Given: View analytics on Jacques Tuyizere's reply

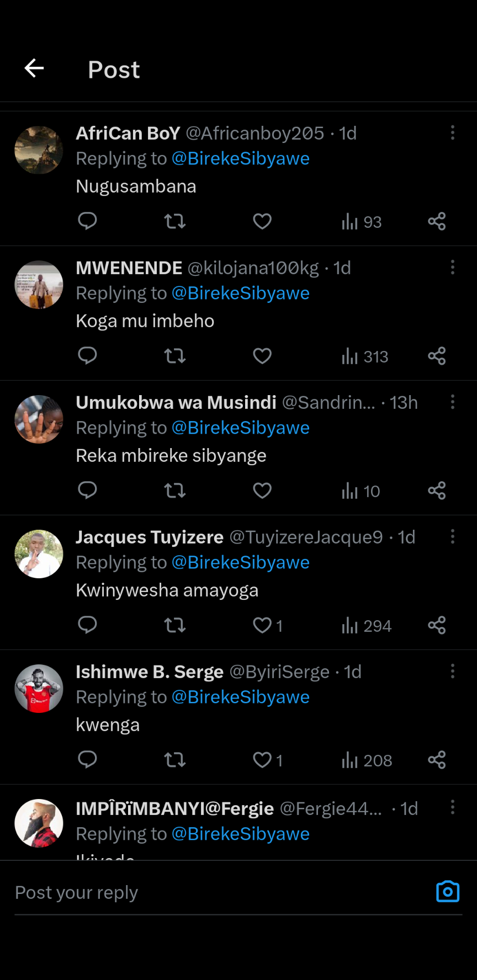Looking at the screenshot, I should point(366,626).
